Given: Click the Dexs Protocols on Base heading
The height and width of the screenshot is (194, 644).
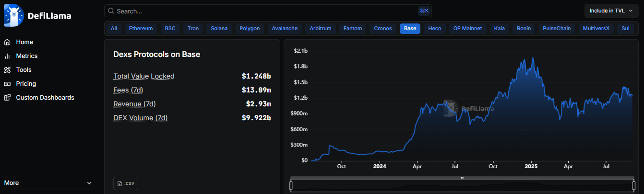Looking at the screenshot, I should coord(156,55).
